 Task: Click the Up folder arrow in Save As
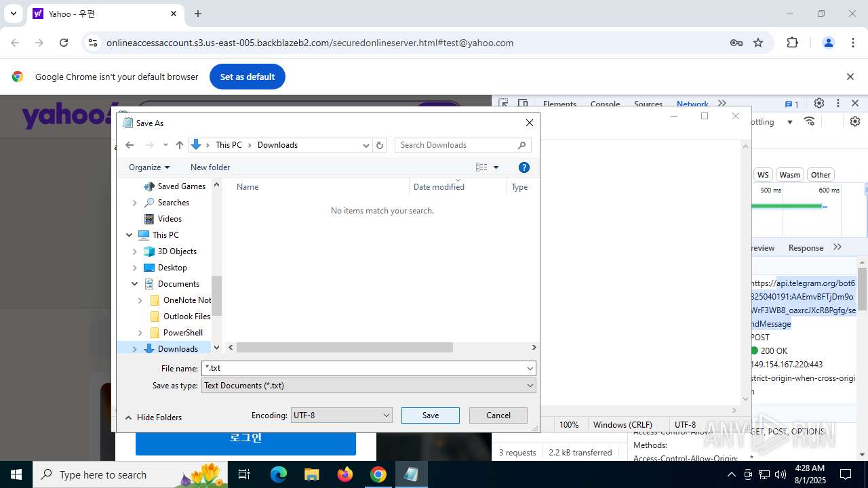click(179, 145)
